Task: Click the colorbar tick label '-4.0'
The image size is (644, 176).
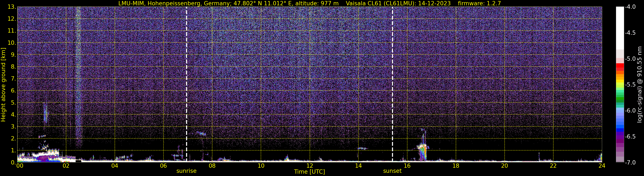Action: [x=630, y=7]
